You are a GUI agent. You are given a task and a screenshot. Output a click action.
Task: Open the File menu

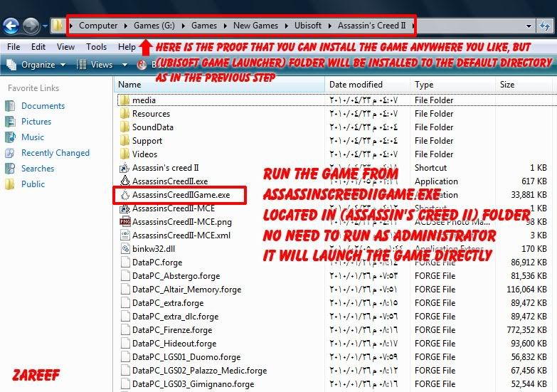coord(14,47)
